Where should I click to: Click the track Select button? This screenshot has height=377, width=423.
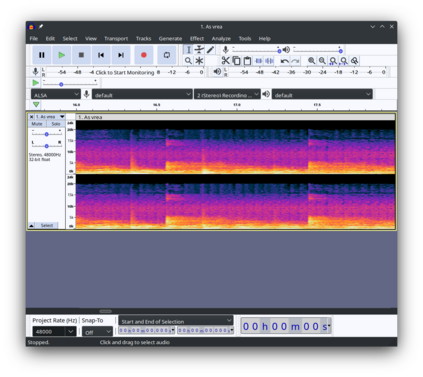pos(47,226)
